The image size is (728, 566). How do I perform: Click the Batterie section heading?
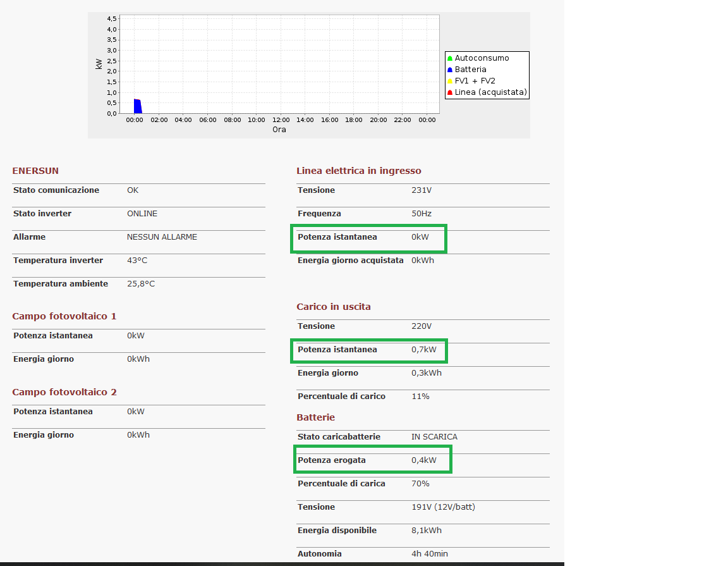pos(315,417)
